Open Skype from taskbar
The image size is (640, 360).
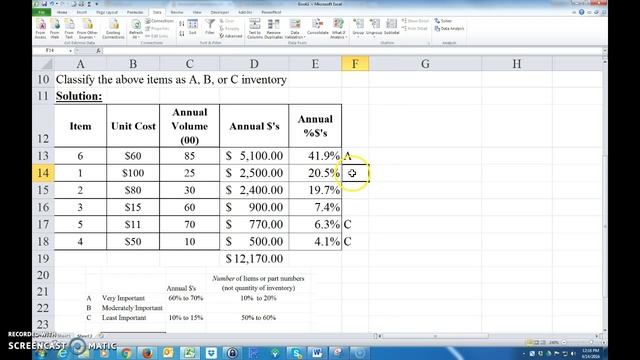[x=296, y=353]
